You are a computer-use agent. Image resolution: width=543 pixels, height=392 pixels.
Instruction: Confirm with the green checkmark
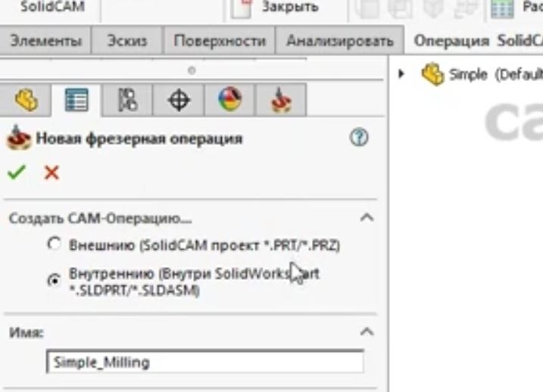[x=16, y=172]
